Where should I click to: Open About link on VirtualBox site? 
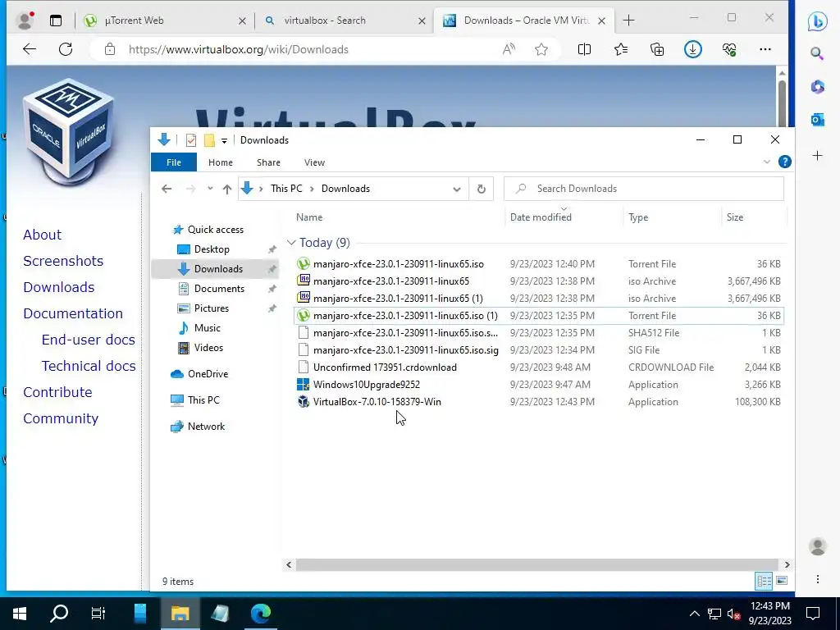[x=43, y=235]
